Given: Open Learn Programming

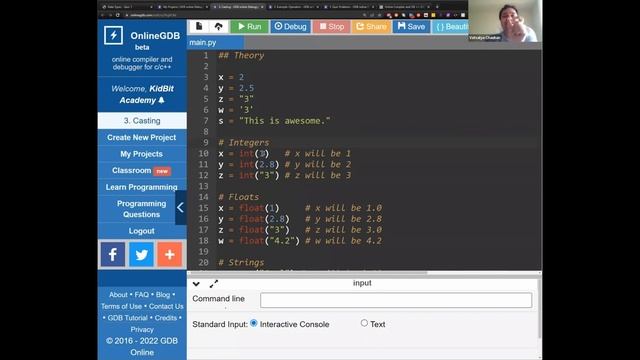Looking at the screenshot, I should (x=142, y=187).
